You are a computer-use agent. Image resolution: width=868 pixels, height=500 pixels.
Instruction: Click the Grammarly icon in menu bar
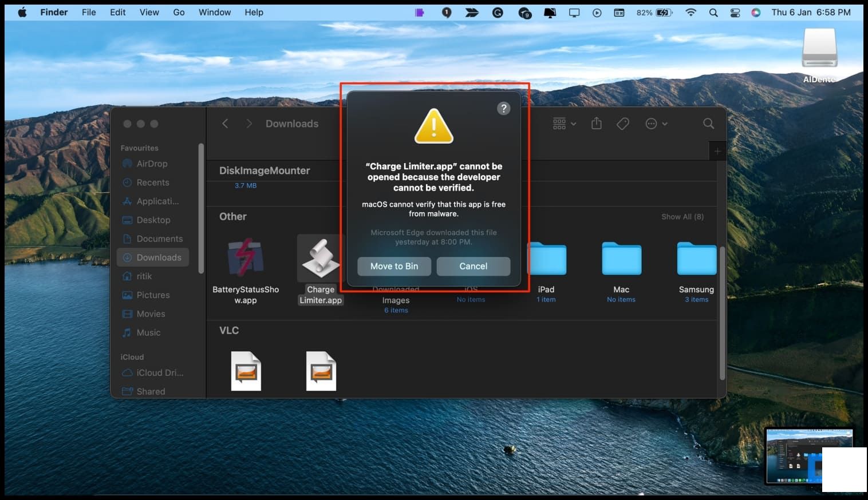tap(498, 12)
